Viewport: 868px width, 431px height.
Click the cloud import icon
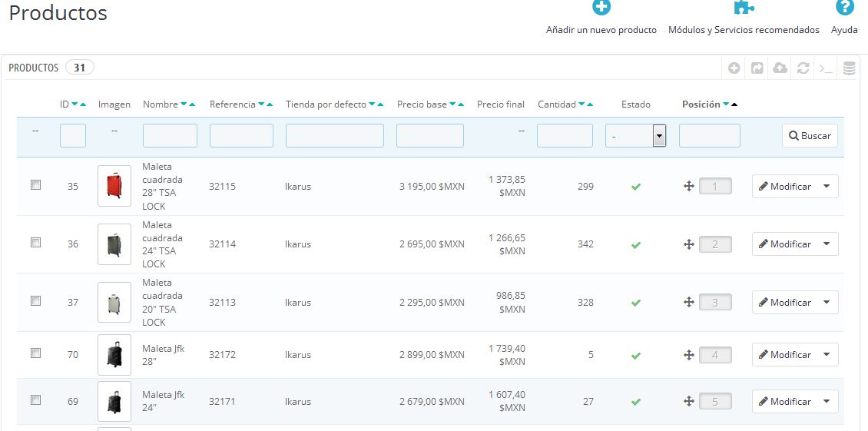click(x=780, y=68)
